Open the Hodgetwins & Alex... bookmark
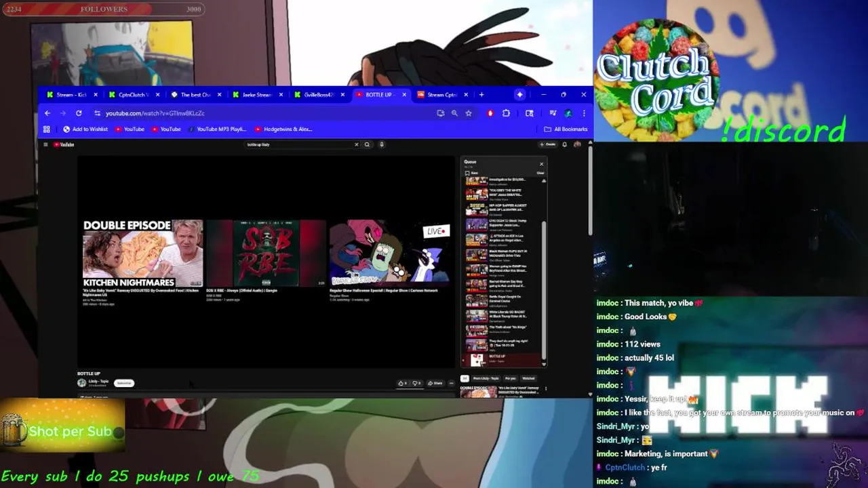868x488 pixels. point(283,129)
